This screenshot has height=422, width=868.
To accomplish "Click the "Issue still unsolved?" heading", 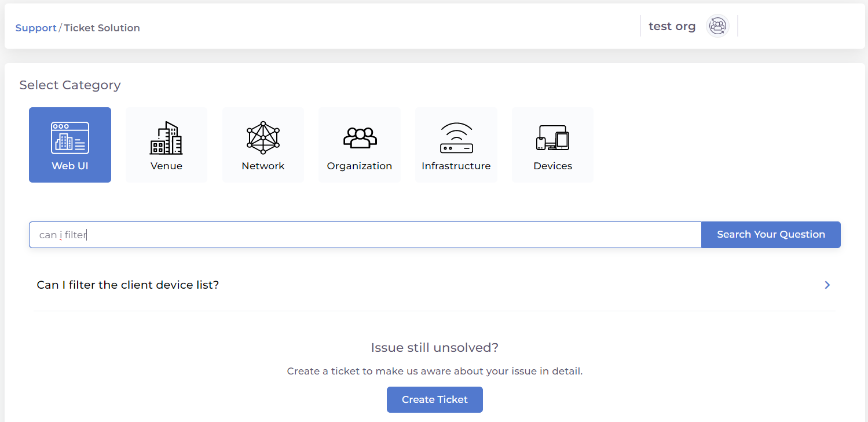I will coord(435,348).
